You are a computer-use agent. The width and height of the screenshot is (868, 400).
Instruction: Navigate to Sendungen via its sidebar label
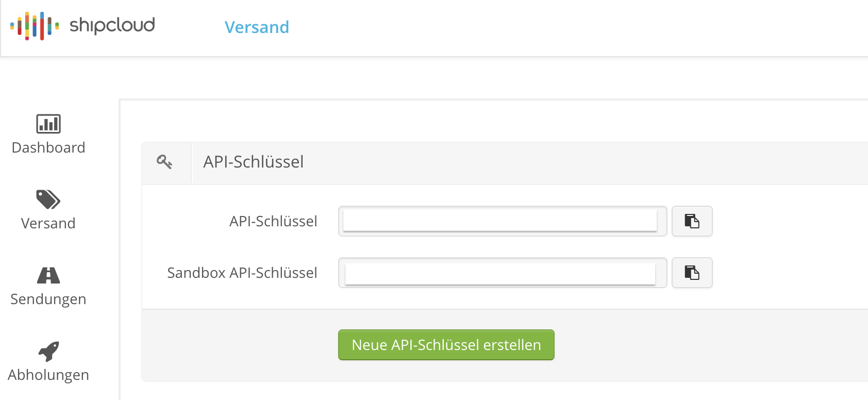(48, 298)
